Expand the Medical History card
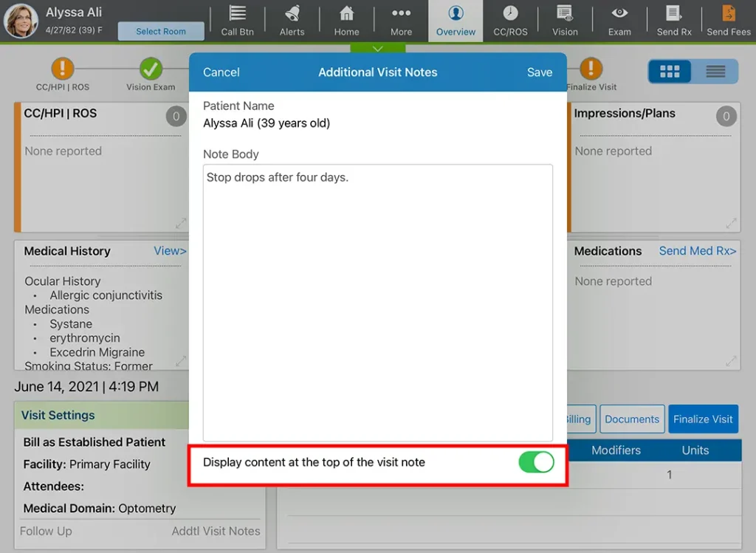This screenshot has width=756, height=553. [181, 361]
